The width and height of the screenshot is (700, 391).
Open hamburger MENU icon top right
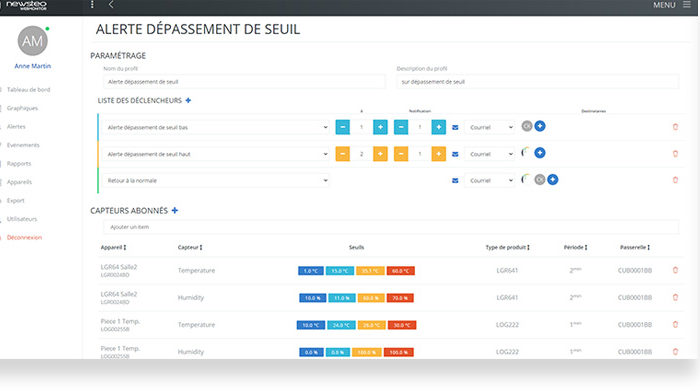pyautogui.click(x=687, y=5)
